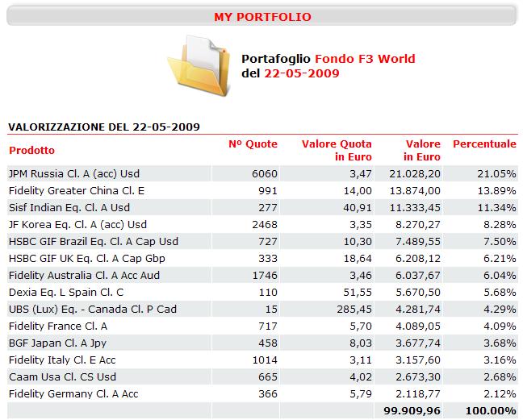The image size is (523, 420).
Task: Click percentage 21.05% for JPM Russia
Action: 496,174
